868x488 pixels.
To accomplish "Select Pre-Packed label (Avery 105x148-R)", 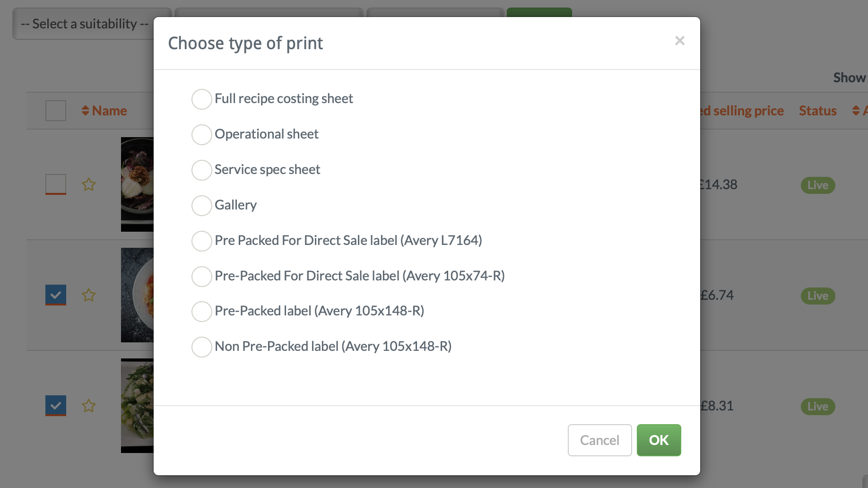I will coord(201,312).
